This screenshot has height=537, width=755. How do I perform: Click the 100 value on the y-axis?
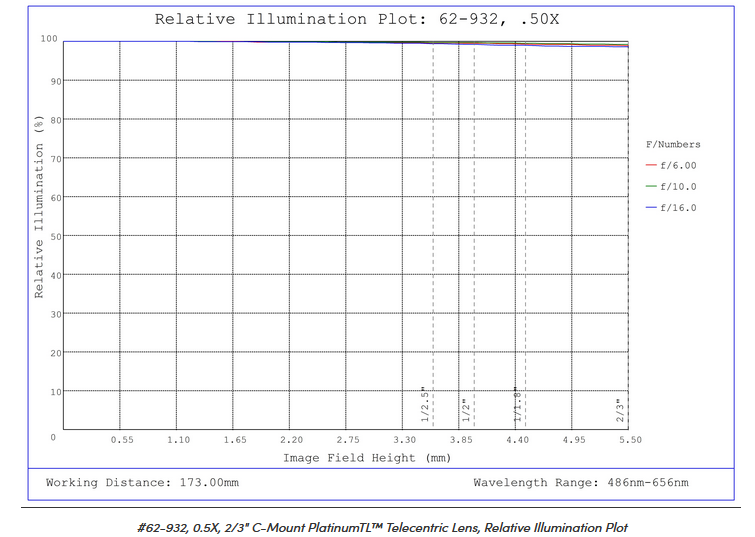coord(48,40)
